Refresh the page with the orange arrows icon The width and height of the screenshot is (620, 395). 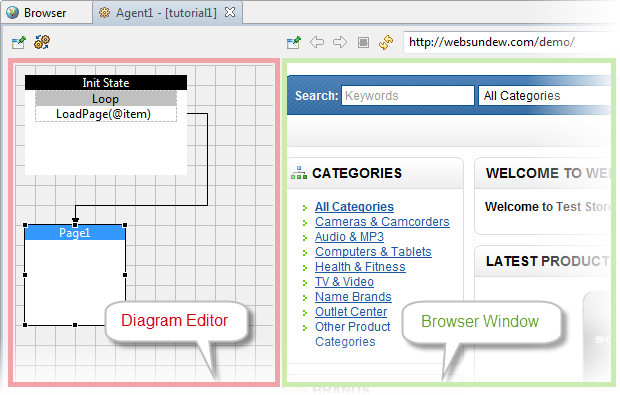[386, 42]
